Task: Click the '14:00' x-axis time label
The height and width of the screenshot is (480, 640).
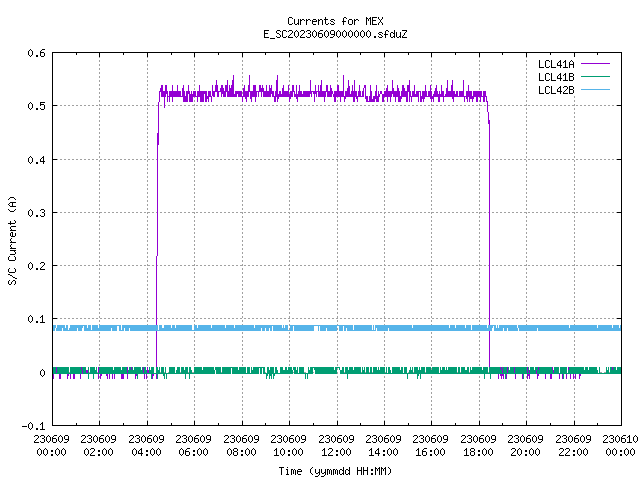Action: click(x=383, y=452)
